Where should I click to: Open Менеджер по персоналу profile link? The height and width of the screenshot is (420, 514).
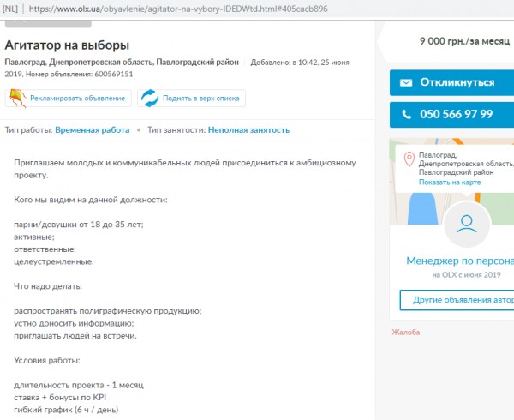pos(460,261)
